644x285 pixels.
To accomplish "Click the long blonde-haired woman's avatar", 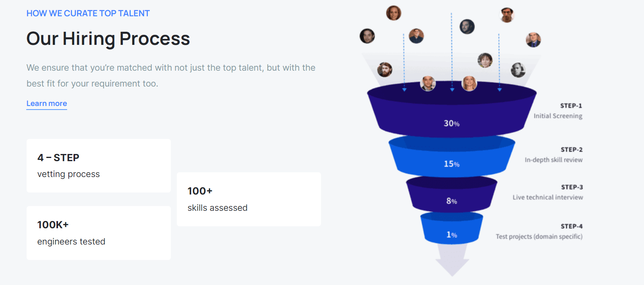I will click(x=469, y=84).
